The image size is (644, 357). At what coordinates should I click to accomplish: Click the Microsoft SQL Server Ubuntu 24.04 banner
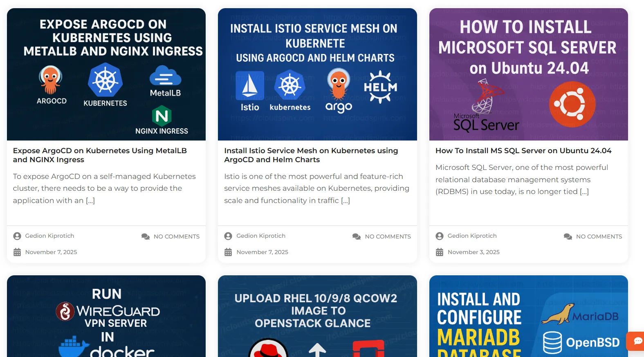(x=529, y=74)
